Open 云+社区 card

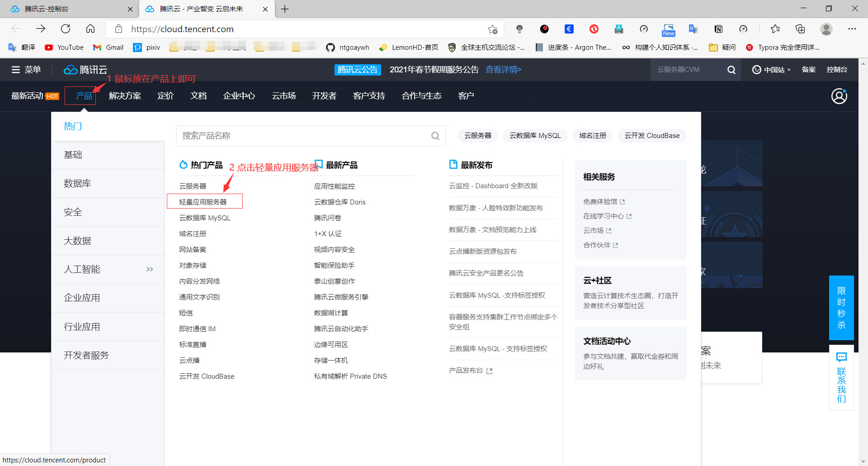pyautogui.click(x=631, y=293)
